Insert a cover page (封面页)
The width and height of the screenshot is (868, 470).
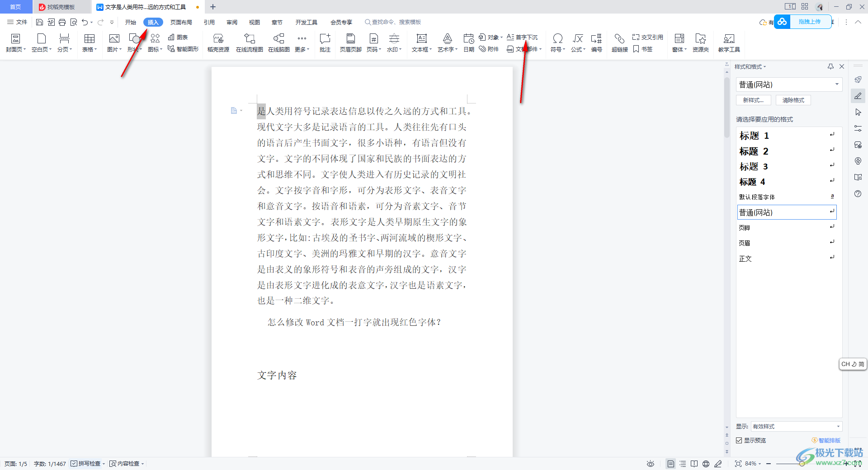[x=15, y=43]
